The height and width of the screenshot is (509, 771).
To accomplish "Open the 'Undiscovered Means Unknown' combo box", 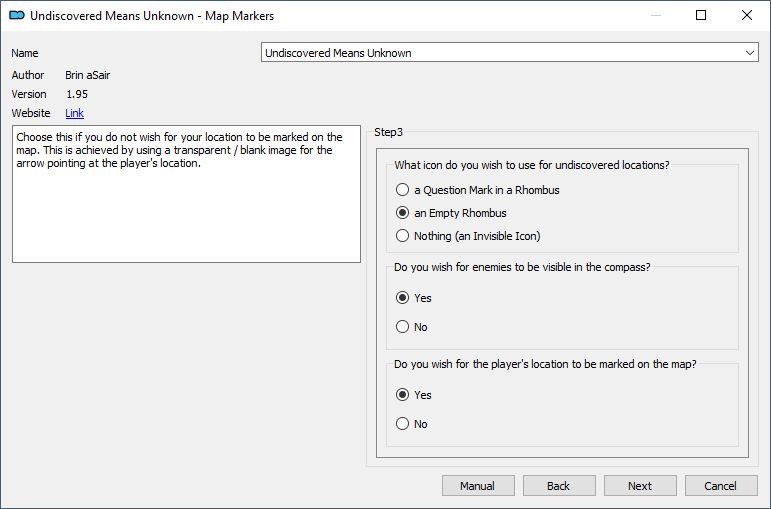I will 509,53.
